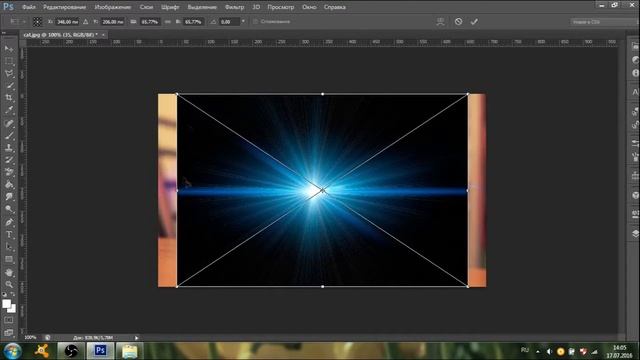Viewport: 640px width, 360px height.
Task: Expand the status bar info arrow
Action: point(136,338)
